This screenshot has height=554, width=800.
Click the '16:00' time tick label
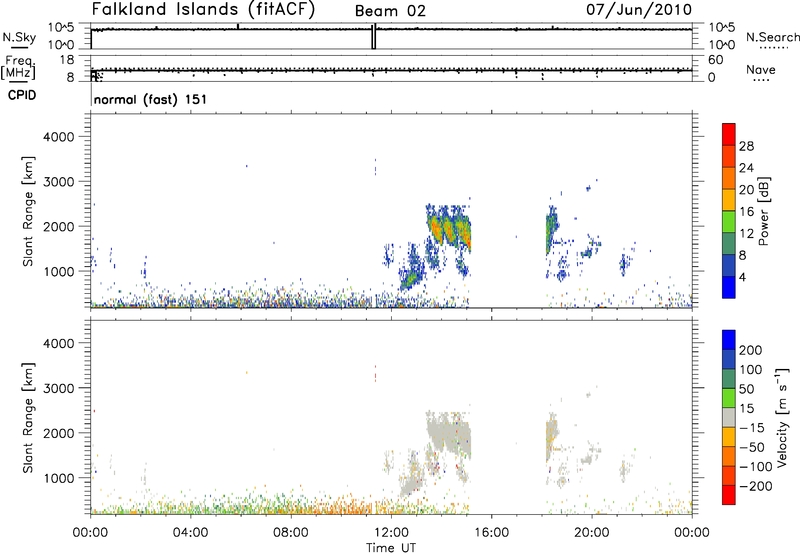(491, 533)
